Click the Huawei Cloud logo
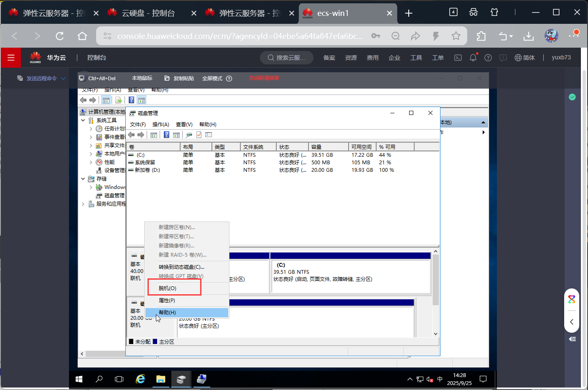Viewport: 588px width, 390px height. [36, 58]
